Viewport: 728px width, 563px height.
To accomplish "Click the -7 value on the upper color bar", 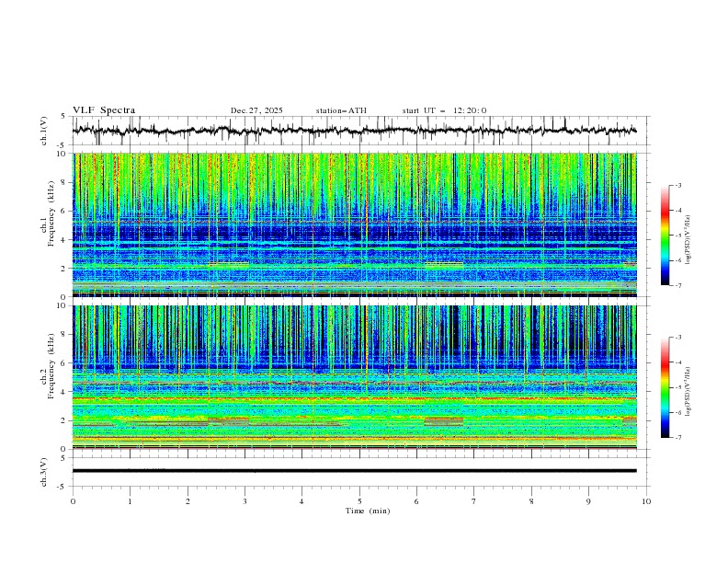I will (x=678, y=285).
